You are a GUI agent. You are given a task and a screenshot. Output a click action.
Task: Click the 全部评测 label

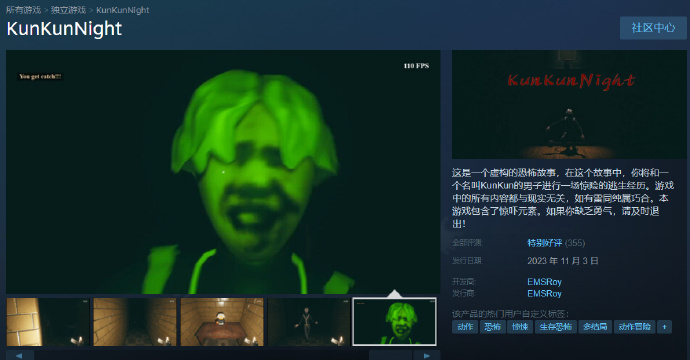coord(467,242)
